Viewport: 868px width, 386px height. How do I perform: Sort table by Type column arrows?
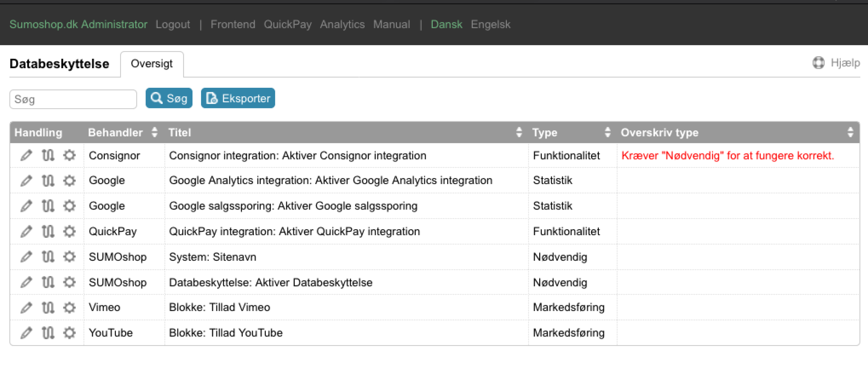608,132
